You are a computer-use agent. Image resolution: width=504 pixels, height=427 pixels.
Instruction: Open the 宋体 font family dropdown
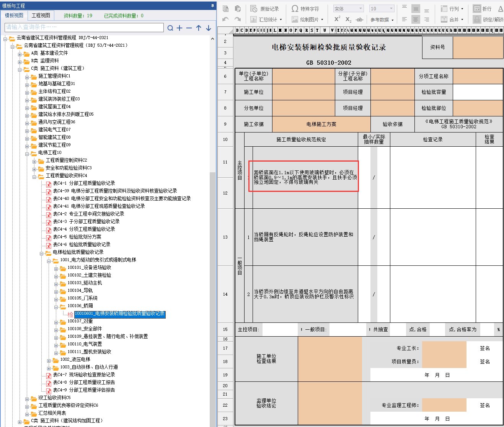pyautogui.click(x=348, y=9)
